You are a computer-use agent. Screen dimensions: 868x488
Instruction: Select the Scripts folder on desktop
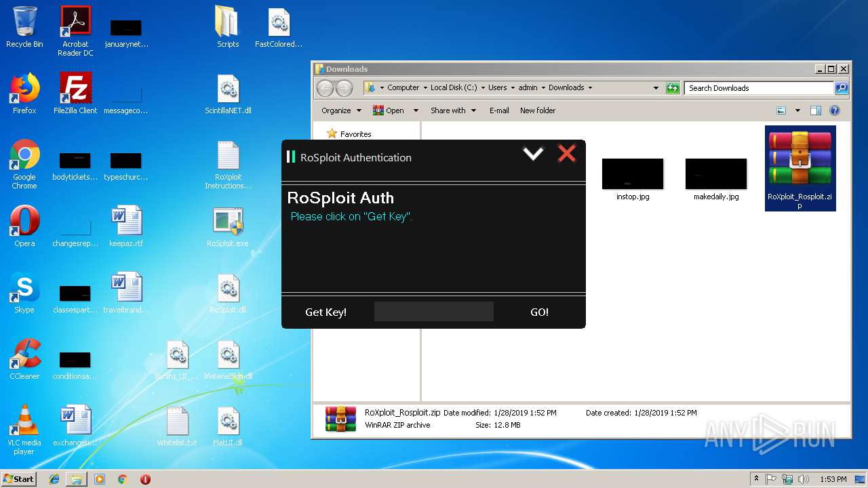[x=228, y=27]
